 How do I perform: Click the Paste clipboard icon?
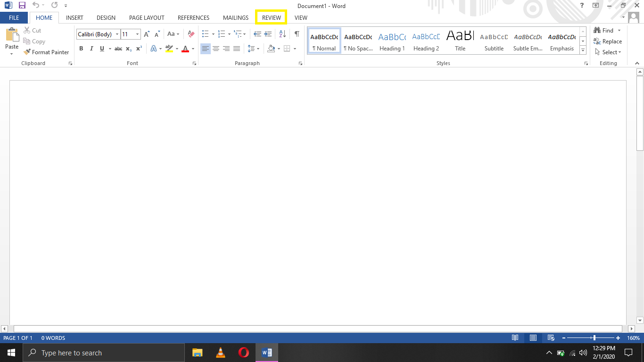(12, 35)
